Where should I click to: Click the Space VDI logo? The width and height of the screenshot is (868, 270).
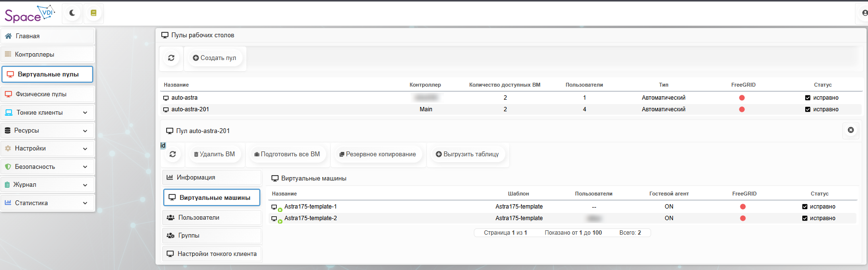coord(29,14)
